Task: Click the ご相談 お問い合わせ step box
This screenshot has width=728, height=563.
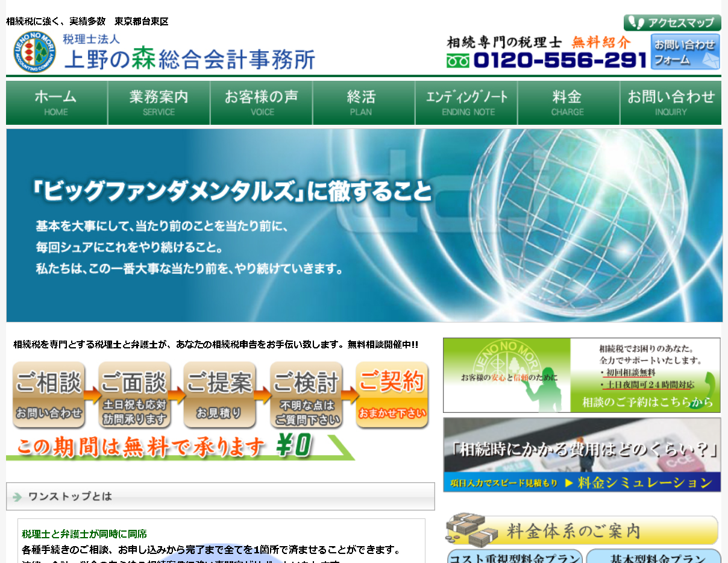Action: point(48,395)
